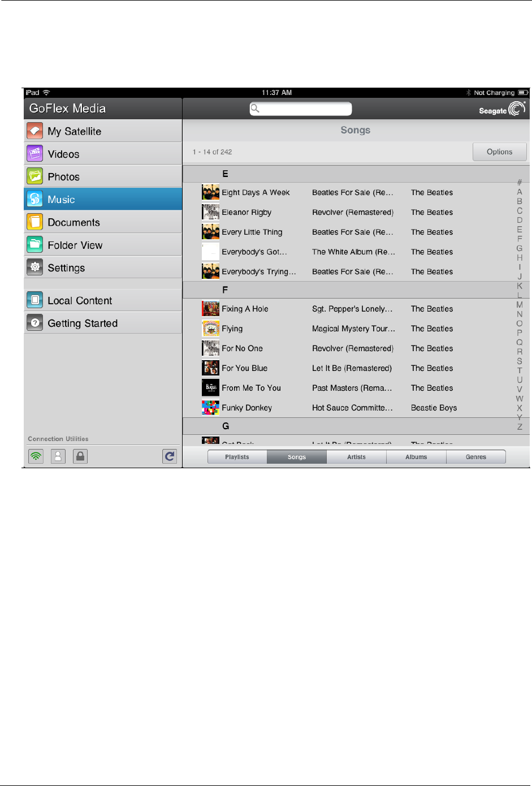The image size is (532, 786).
Task: Select the song For You Blue
Action: (x=245, y=368)
